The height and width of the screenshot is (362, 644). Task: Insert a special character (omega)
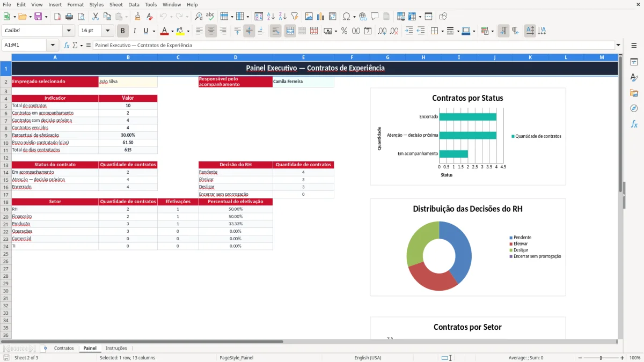click(346, 17)
